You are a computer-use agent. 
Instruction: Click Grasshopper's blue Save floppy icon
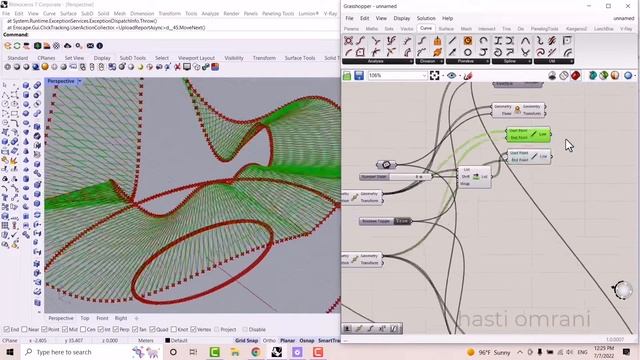click(359, 76)
